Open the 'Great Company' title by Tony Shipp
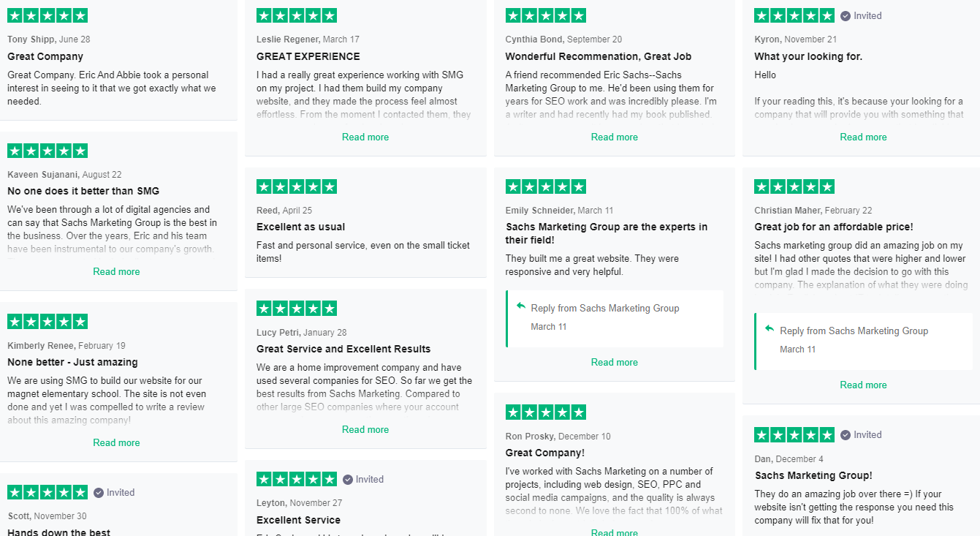 point(45,56)
